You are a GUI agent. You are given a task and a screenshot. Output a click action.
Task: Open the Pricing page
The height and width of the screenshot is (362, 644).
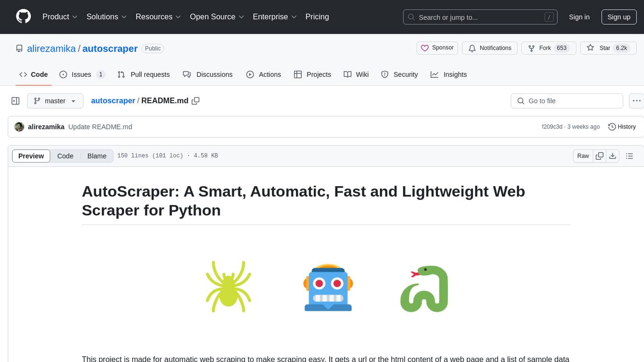click(x=317, y=17)
